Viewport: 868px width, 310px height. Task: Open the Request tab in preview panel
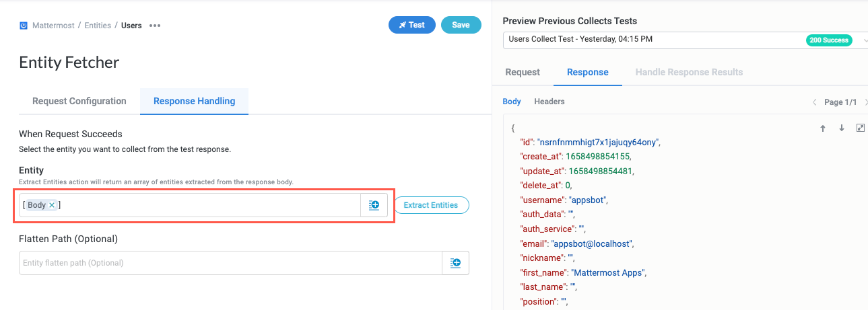[x=523, y=72]
